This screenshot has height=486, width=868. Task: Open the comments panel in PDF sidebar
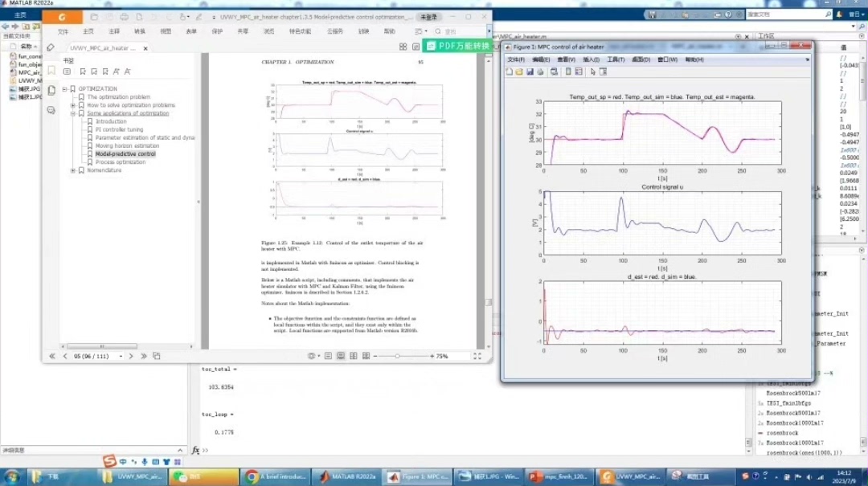coord(51,110)
